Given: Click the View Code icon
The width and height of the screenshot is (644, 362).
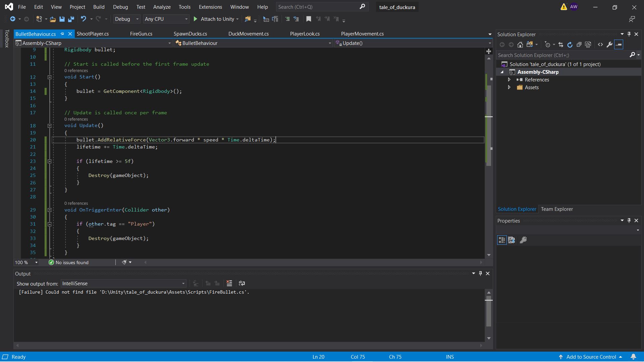Looking at the screenshot, I should click(x=600, y=45).
